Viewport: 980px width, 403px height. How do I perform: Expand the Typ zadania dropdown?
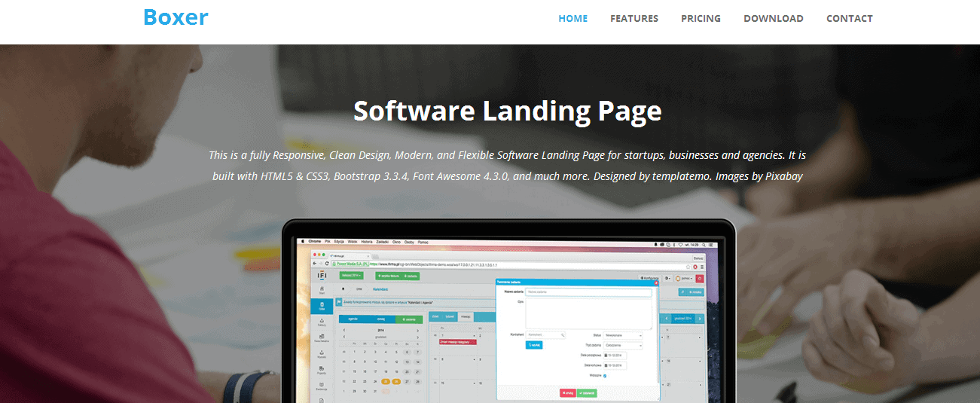(623, 346)
